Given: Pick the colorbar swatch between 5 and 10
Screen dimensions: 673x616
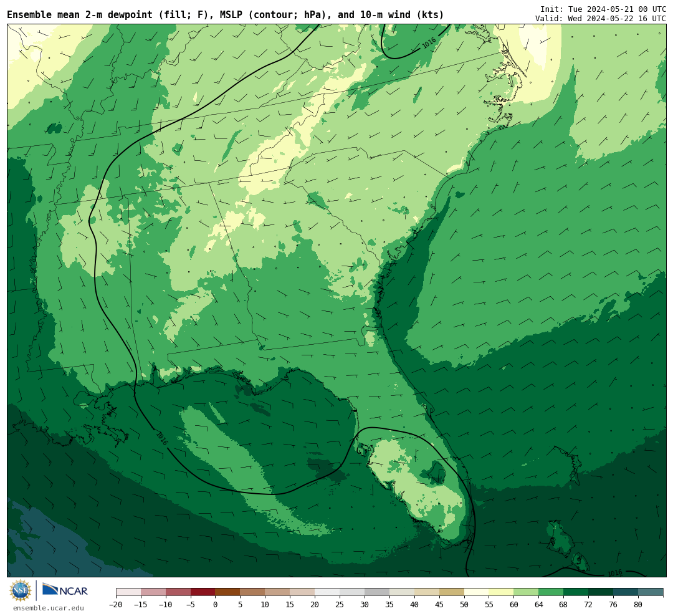Looking at the screenshot, I should 253,592.
